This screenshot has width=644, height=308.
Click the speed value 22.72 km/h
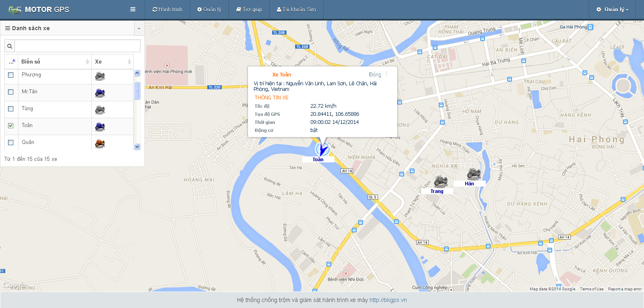click(323, 106)
